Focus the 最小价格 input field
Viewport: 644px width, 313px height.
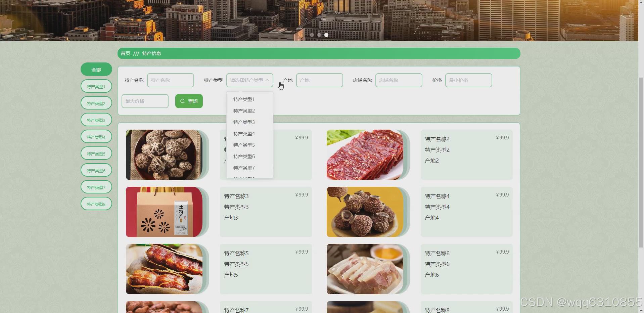point(469,80)
